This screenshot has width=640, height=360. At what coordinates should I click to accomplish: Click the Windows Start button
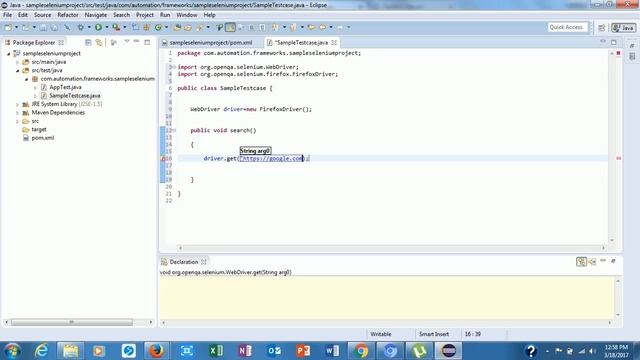point(12,351)
